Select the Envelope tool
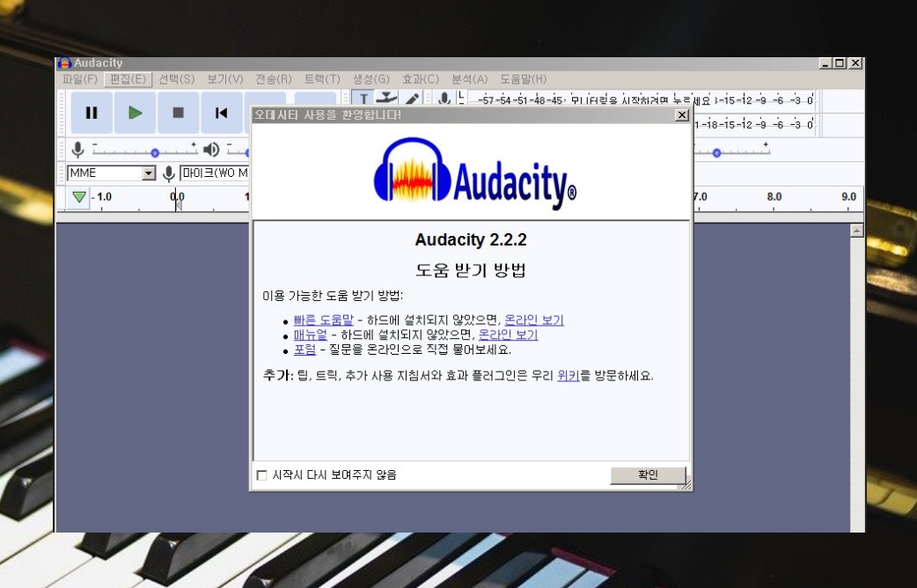 pyautogui.click(x=386, y=98)
